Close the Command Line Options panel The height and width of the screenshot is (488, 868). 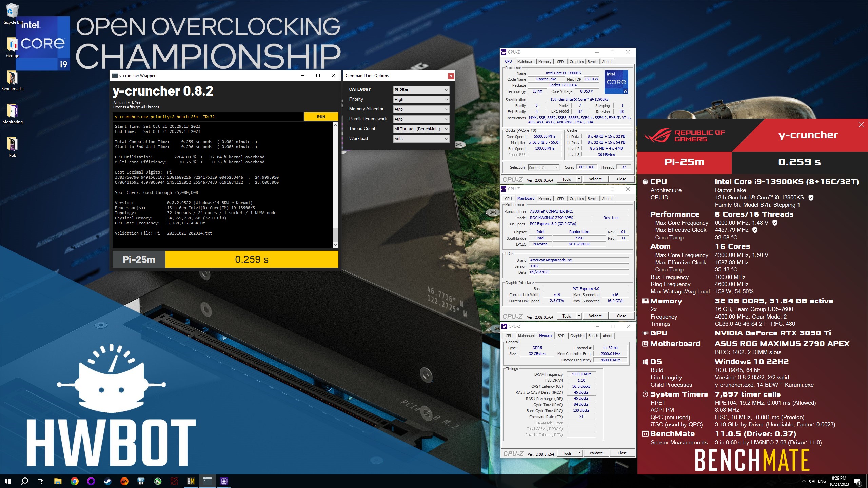(x=451, y=76)
